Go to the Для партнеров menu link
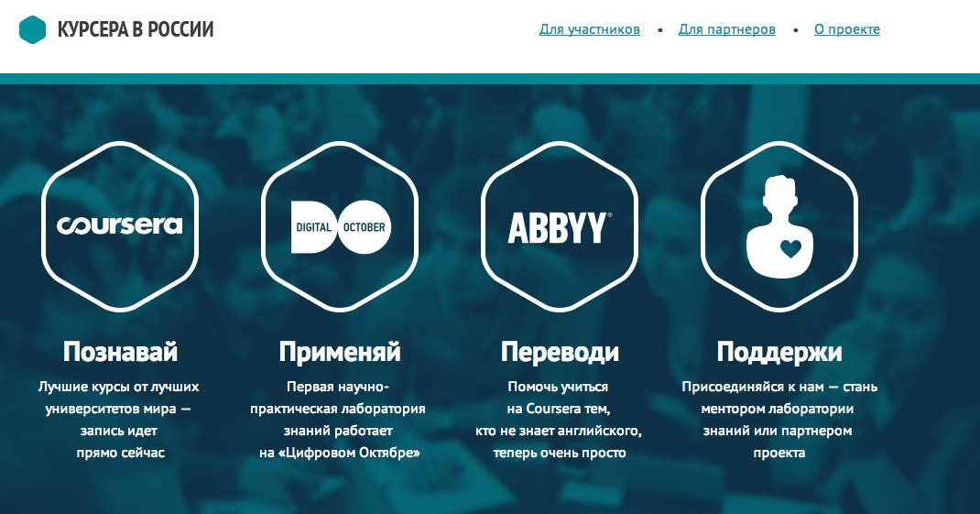 (727, 29)
